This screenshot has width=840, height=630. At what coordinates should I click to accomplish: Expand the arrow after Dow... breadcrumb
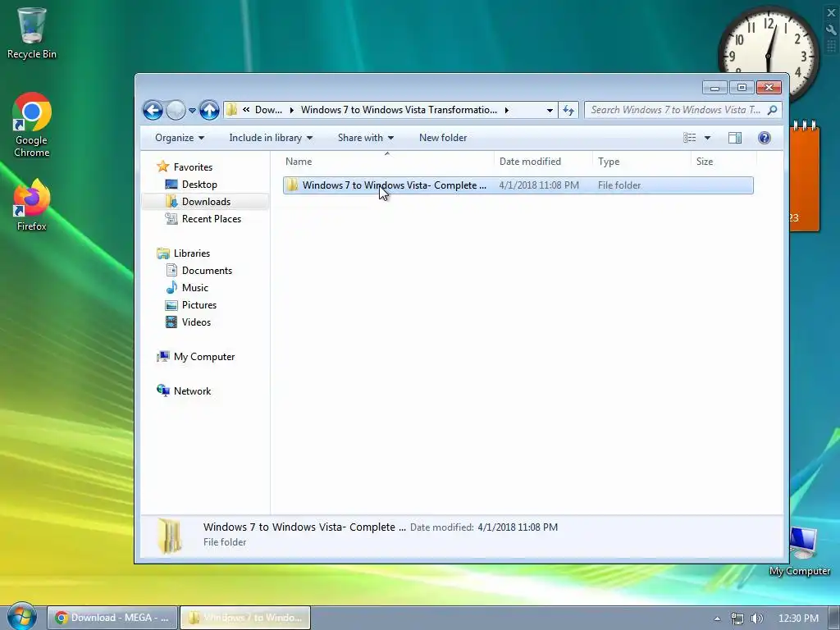tap(291, 110)
